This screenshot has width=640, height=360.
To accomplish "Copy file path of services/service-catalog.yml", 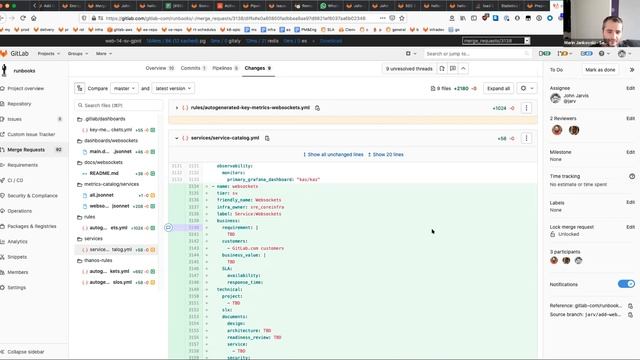I will (267, 138).
